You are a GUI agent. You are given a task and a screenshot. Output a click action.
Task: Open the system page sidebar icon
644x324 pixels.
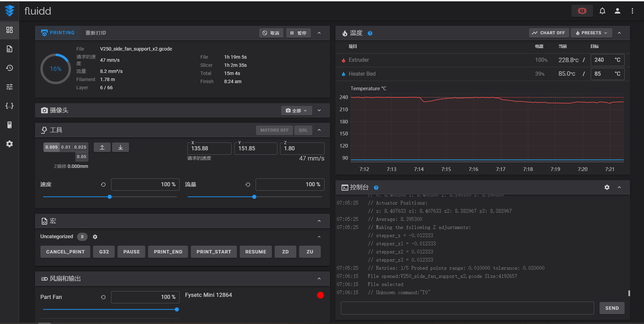pyautogui.click(x=10, y=125)
